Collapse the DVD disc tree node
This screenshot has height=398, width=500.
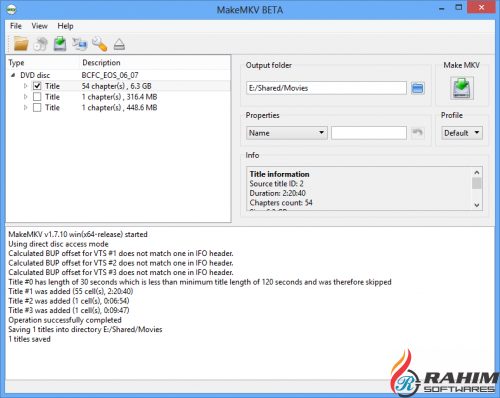[x=13, y=75]
